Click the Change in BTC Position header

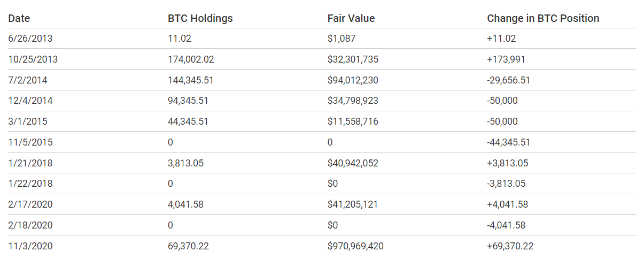pos(543,18)
